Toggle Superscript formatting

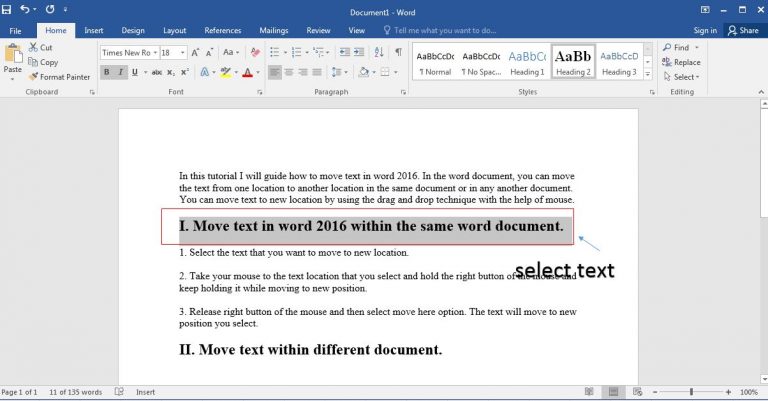[185, 72]
